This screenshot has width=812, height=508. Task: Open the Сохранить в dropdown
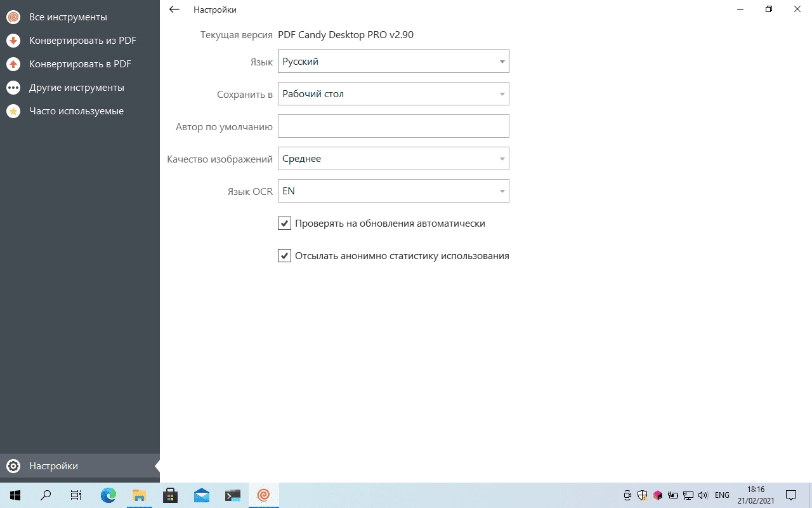393,94
